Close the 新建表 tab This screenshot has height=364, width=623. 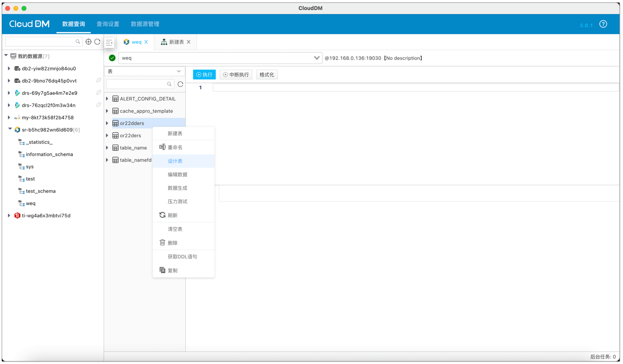pyautogui.click(x=189, y=42)
